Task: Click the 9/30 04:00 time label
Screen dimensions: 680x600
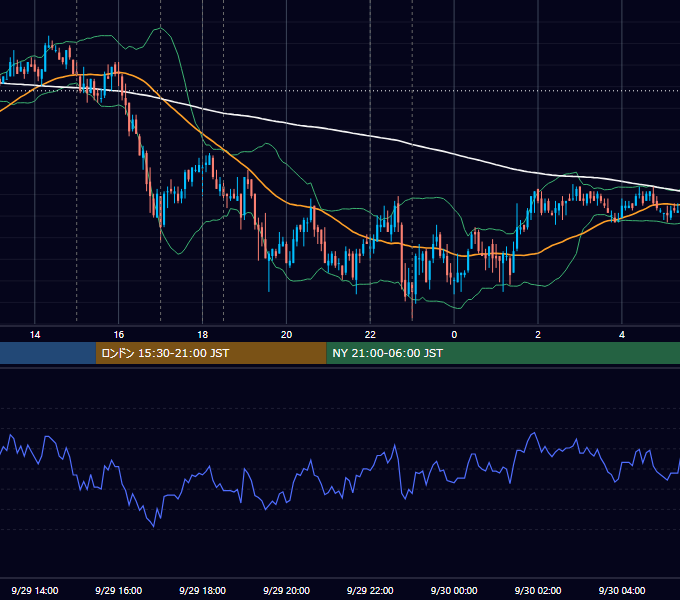Action: click(622, 590)
